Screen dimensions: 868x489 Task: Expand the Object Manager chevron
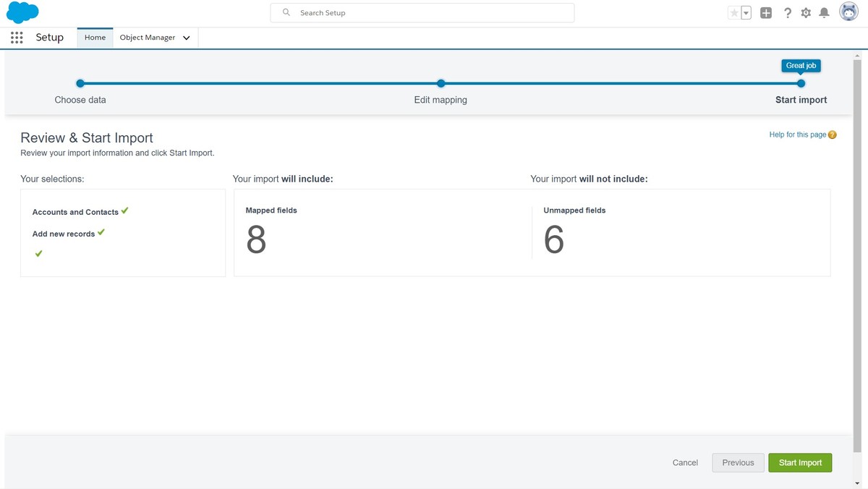[186, 37]
